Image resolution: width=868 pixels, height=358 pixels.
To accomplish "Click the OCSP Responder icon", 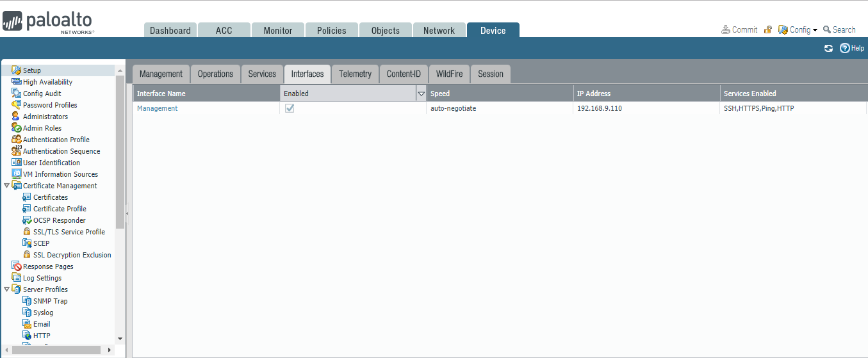I will click(x=27, y=220).
